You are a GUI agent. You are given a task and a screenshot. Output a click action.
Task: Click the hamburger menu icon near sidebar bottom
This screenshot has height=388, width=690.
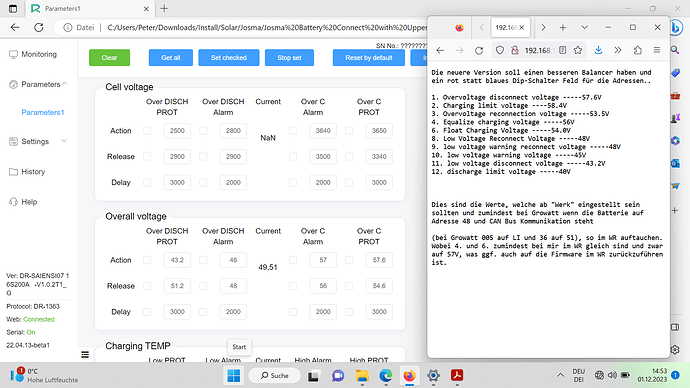85,355
